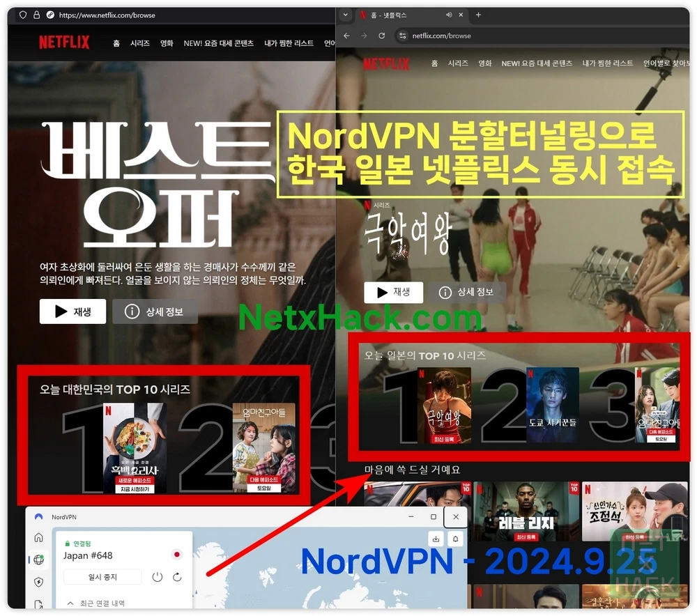Click the NordVPN disconnect power icon

158,577
